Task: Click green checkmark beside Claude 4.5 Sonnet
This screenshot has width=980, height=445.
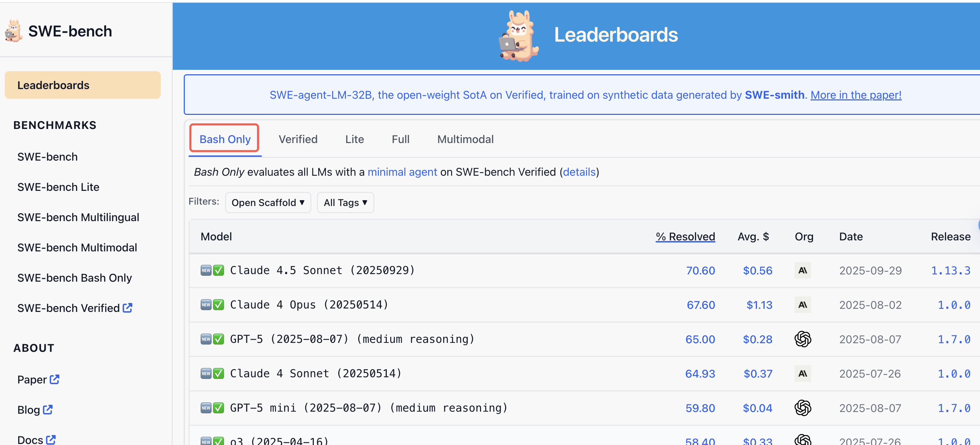Action: point(219,270)
